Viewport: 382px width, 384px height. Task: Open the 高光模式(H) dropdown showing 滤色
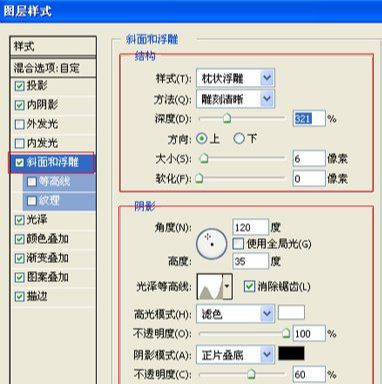point(235,314)
